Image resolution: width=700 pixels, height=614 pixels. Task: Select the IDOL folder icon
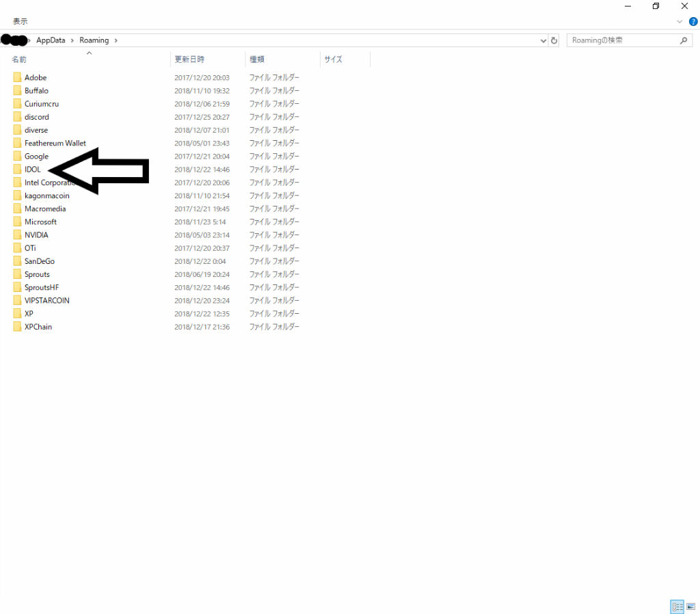(17, 170)
